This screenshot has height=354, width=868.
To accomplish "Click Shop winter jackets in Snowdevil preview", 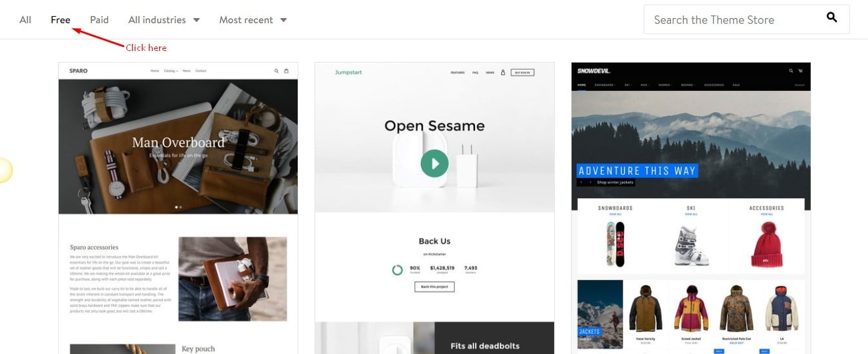I will [x=615, y=182].
